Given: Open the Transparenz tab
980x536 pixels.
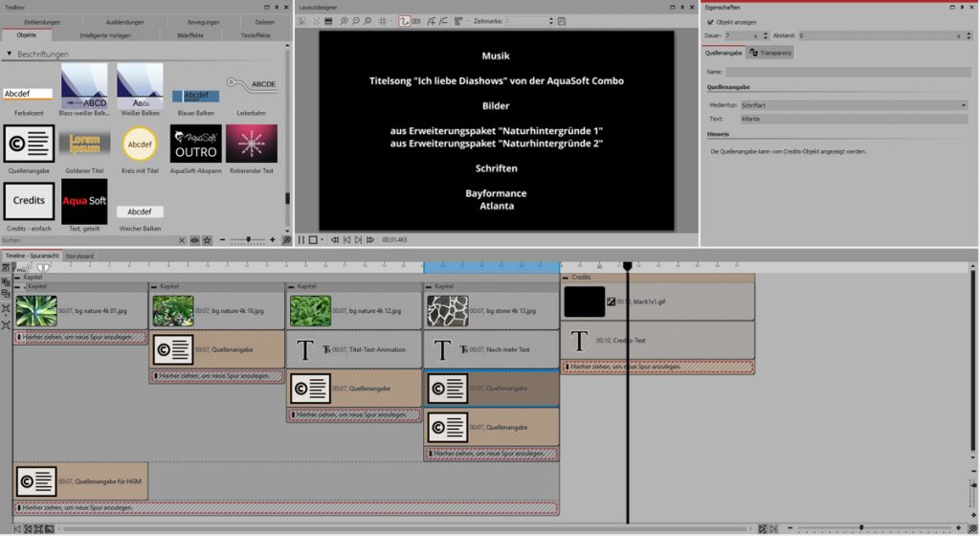Looking at the screenshot, I should tap(770, 53).
